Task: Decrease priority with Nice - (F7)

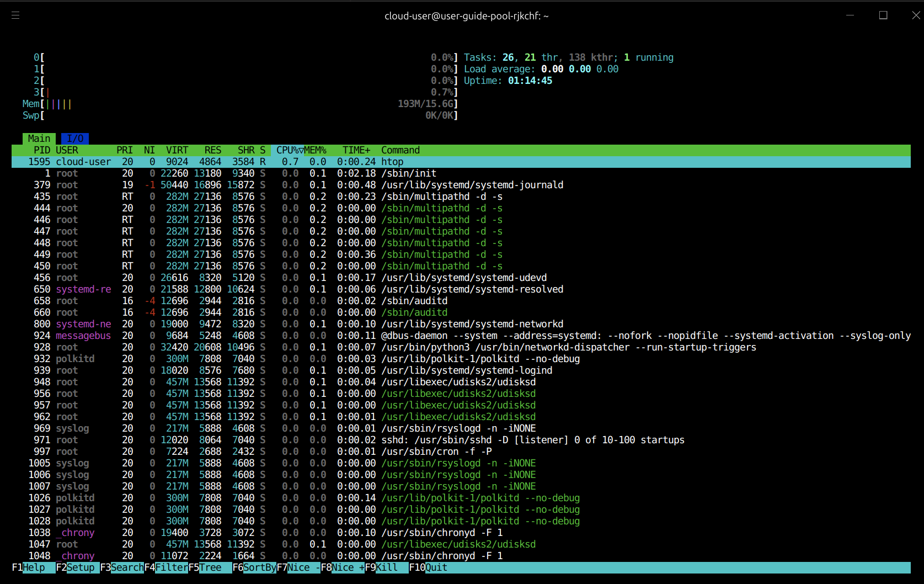Action: click(300, 567)
